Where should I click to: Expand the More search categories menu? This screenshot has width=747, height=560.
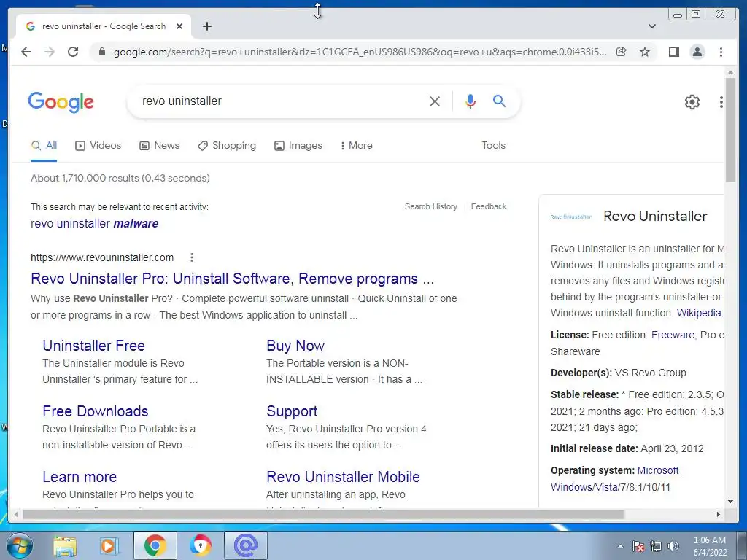point(356,146)
